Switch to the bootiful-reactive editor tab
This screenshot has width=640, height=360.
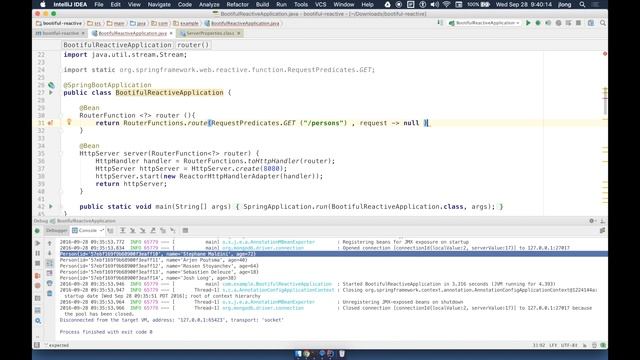[x=60, y=33]
